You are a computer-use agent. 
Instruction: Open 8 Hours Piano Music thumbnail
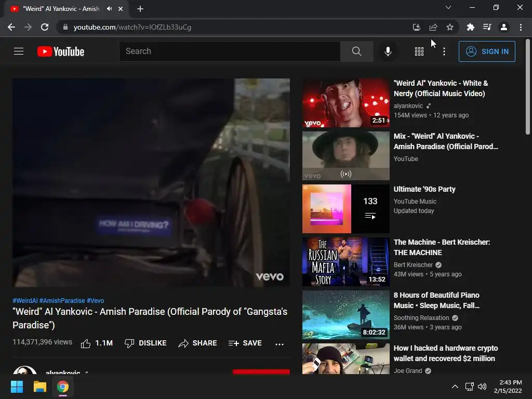pos(345,314)
